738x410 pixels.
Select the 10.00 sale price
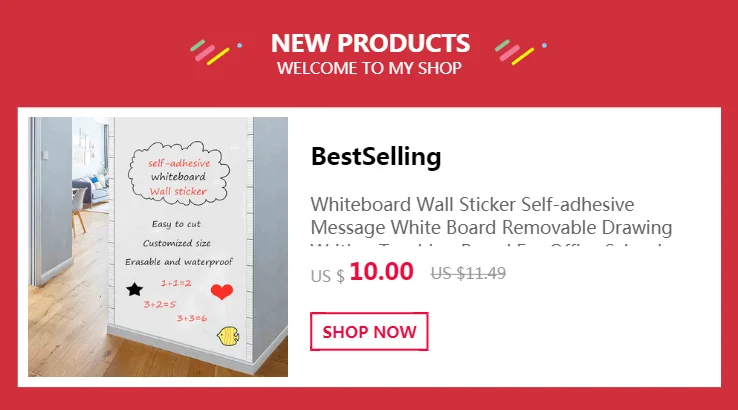coord(381,272)
